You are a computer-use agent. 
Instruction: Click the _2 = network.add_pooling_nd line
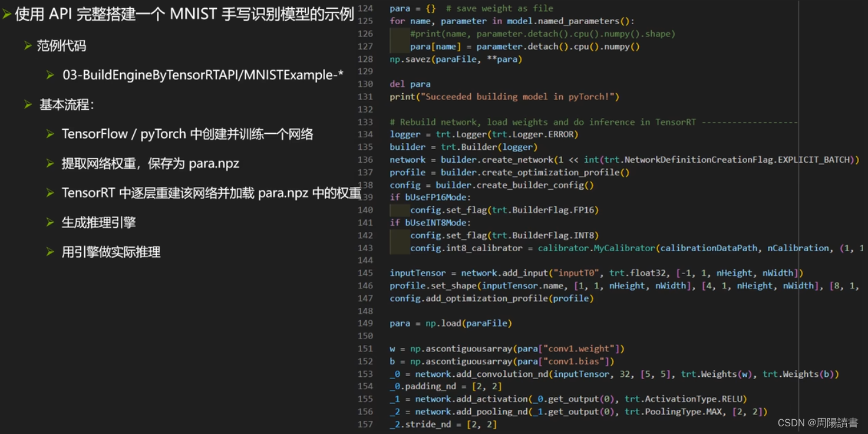pyautogui.click(x=579, y=412)
